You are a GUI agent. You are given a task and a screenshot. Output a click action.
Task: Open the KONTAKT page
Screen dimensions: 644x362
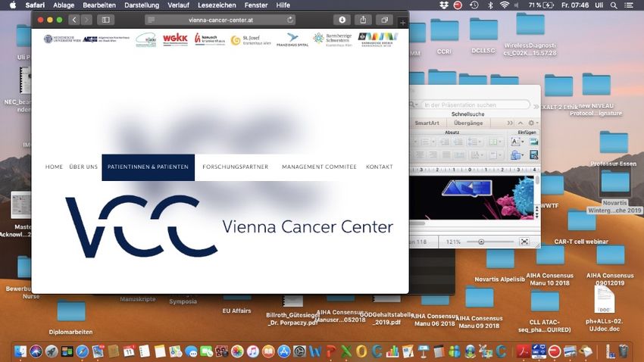379,167
